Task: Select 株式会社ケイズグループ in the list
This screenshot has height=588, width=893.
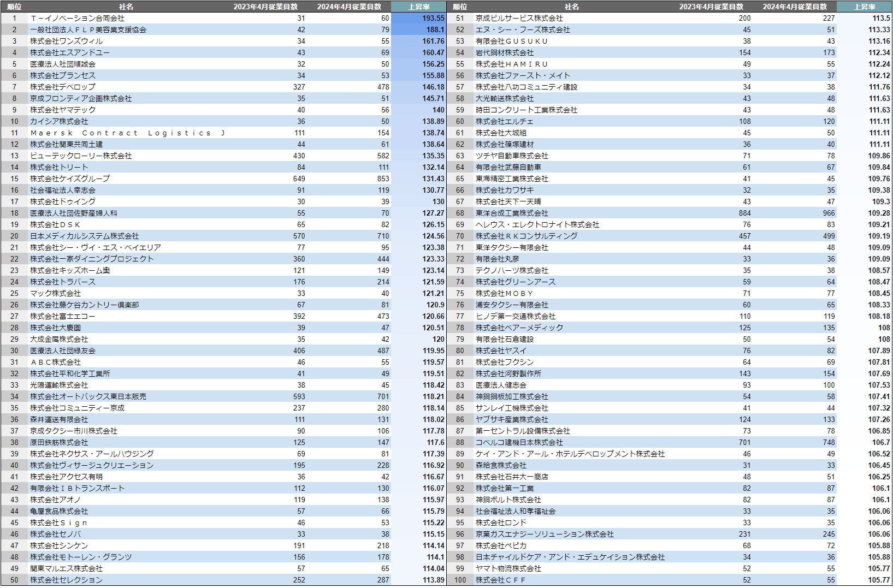Action: pyautogui.click(x=70, y=179)
